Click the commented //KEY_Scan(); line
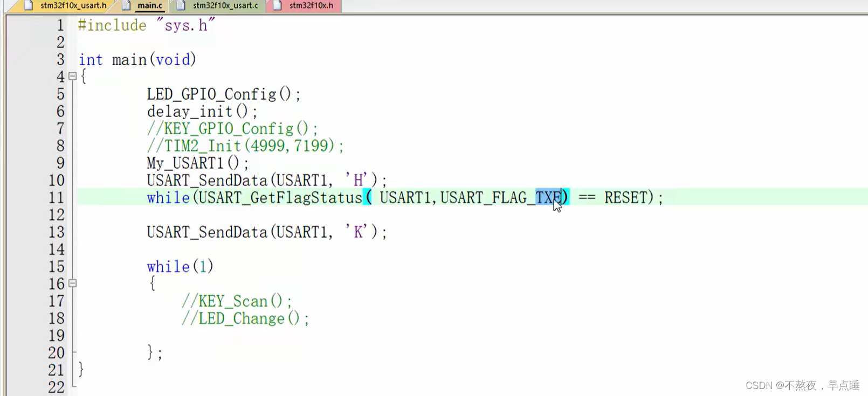The image size is (868, 396). coord(237,301)
